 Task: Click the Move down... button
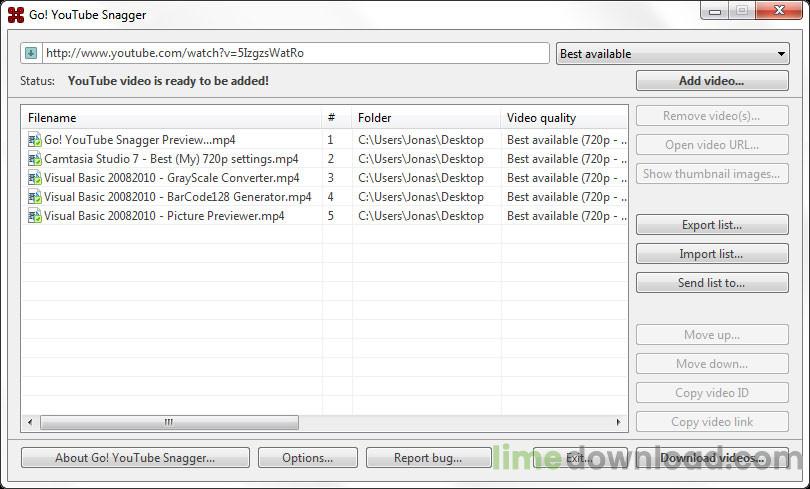point(712,364)
